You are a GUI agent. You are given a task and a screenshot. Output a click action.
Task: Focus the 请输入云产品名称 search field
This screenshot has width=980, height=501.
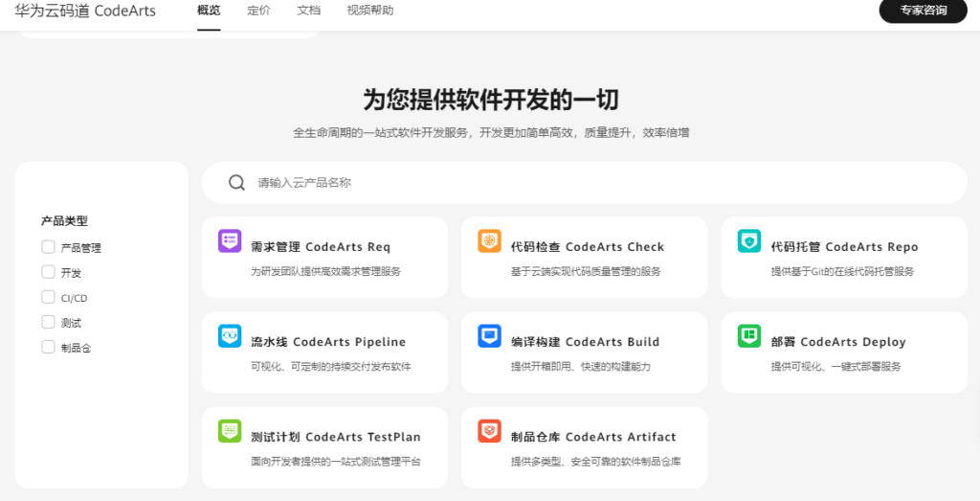pyautogui.click(x=585, y=183)
